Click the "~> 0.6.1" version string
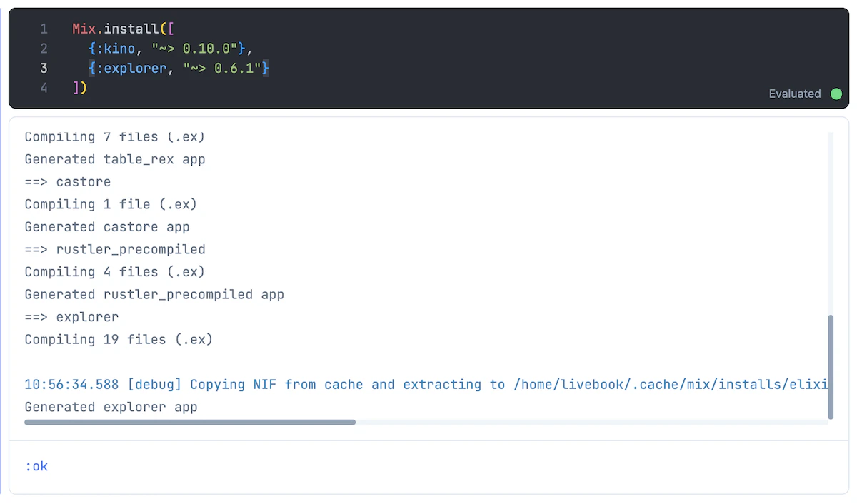This screenshot has width=857, height=504. pos(222,69)
